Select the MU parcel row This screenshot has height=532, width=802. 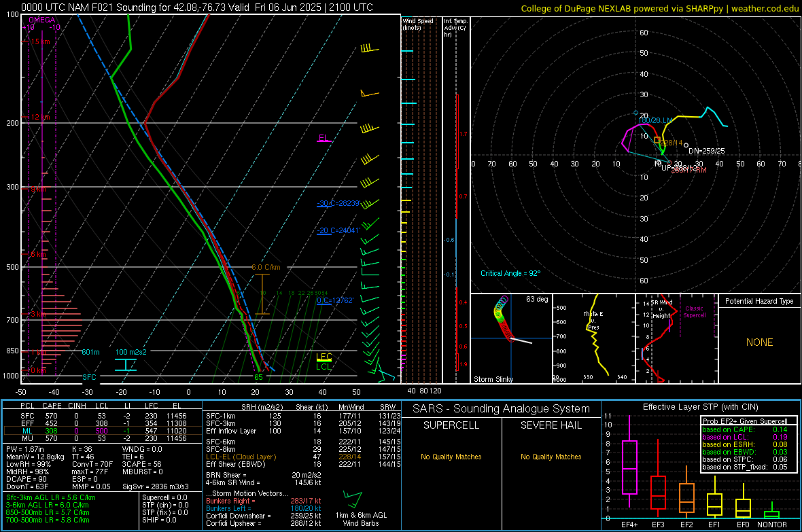click(103, 438)
